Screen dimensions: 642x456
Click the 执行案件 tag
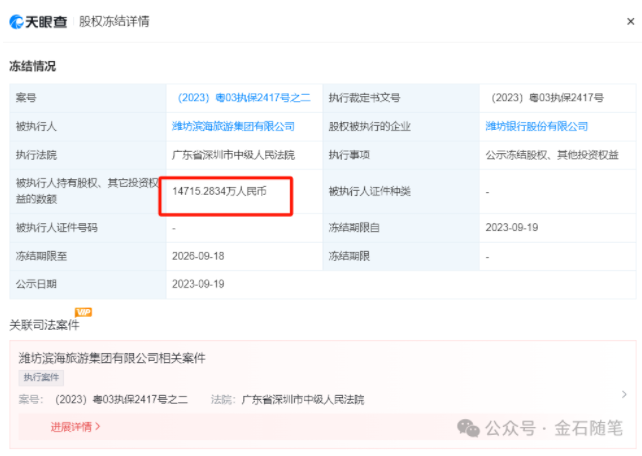tap(41, 377)
